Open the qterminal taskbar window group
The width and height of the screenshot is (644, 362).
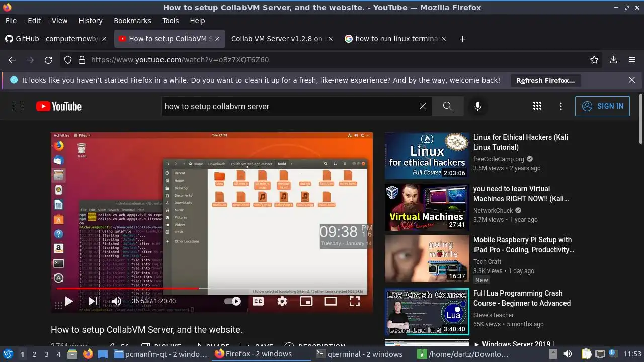click(360, 354)
